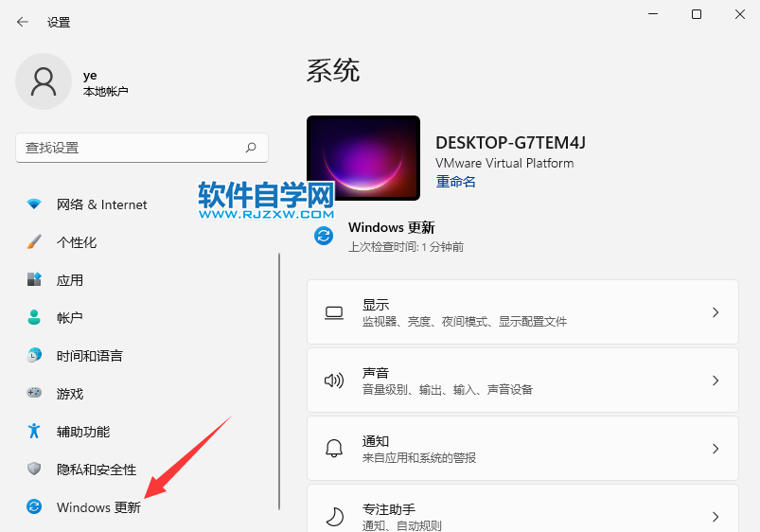This screenshot has height=532, width=760.
Task: Open the 显示 settings card
Action: tap(522, 312)
